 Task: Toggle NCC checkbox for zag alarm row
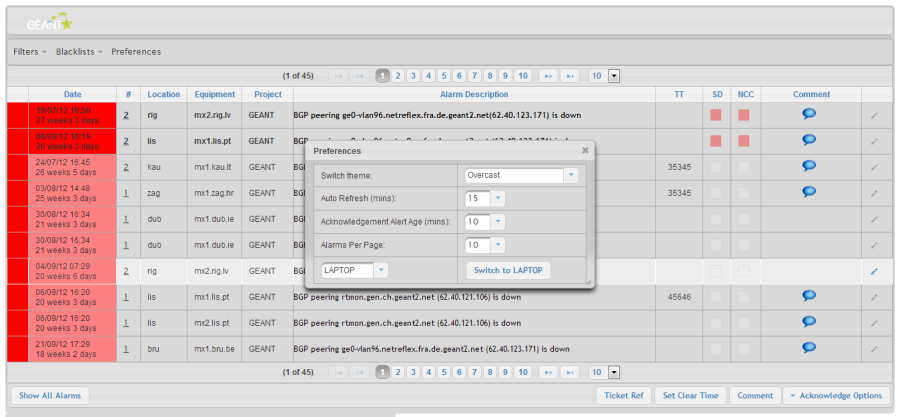[744, 193]
